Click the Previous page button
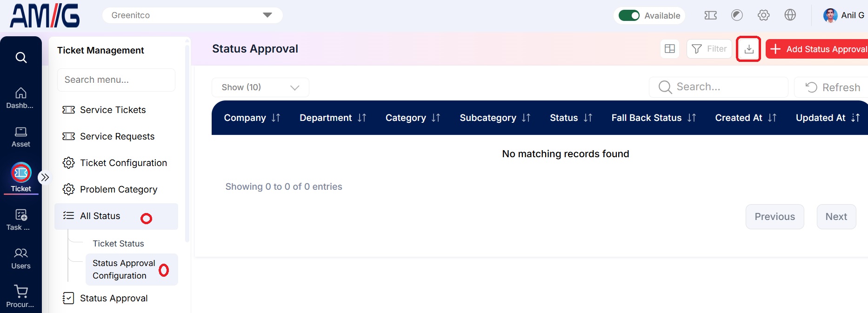The height and width of the screenshot is (313, 868). point(775,217)
